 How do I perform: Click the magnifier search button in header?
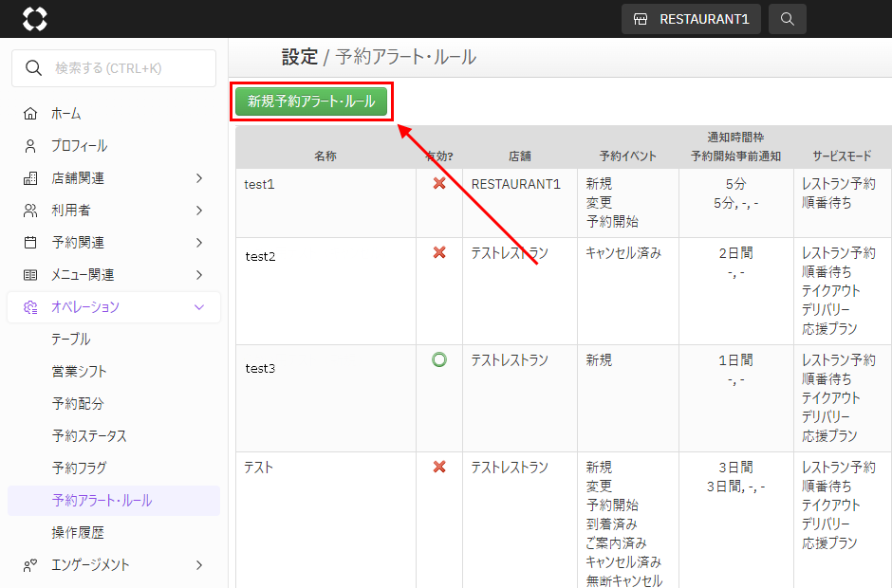tap(788, 19)
